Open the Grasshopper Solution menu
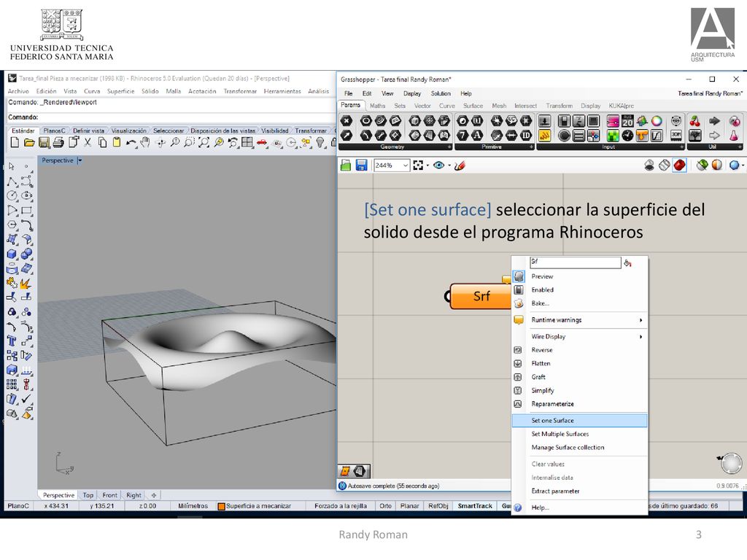 coord(441,94)
